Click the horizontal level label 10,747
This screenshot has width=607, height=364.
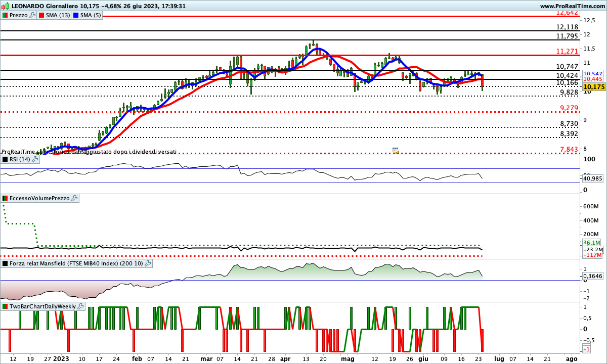tap(567, 67)
